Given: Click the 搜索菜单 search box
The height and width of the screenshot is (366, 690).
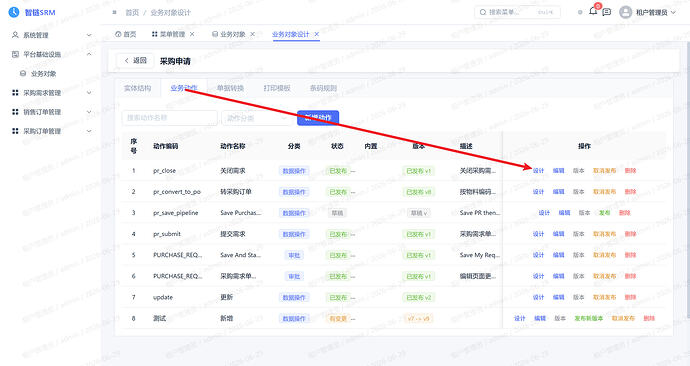Looking at the screenshot, I should click(x=518, y=12).
